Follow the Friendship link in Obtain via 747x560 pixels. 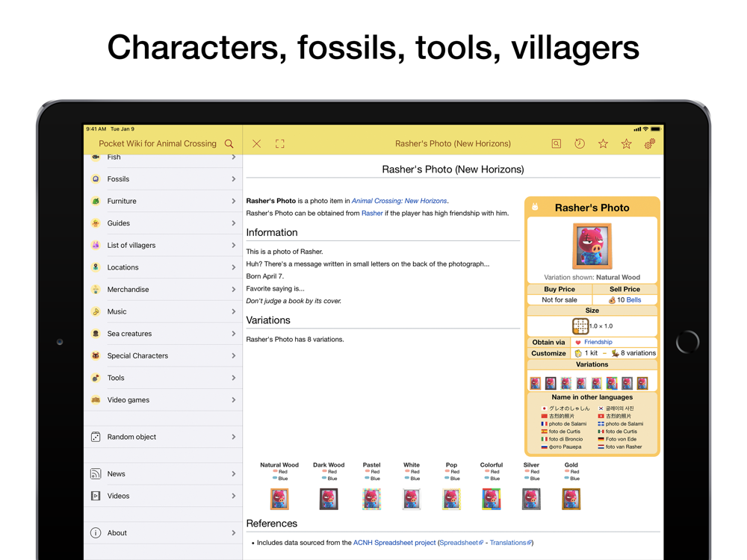[x=598, y=342]
